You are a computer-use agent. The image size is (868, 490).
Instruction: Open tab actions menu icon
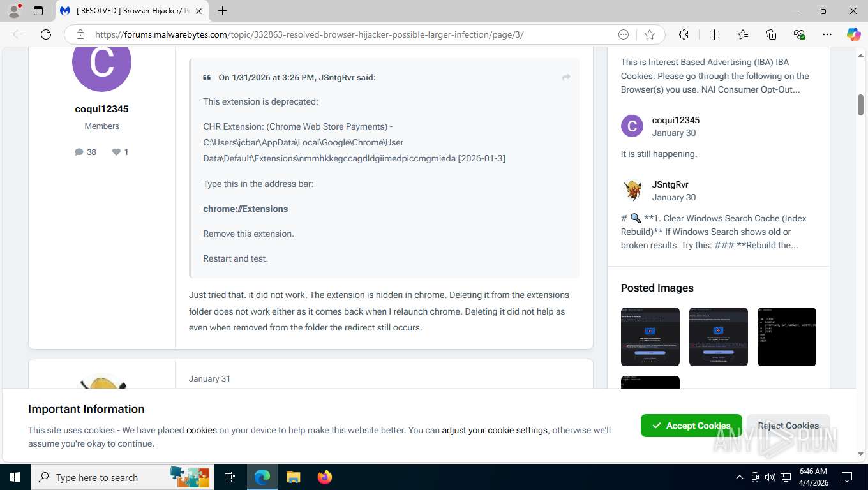point(38,11)
